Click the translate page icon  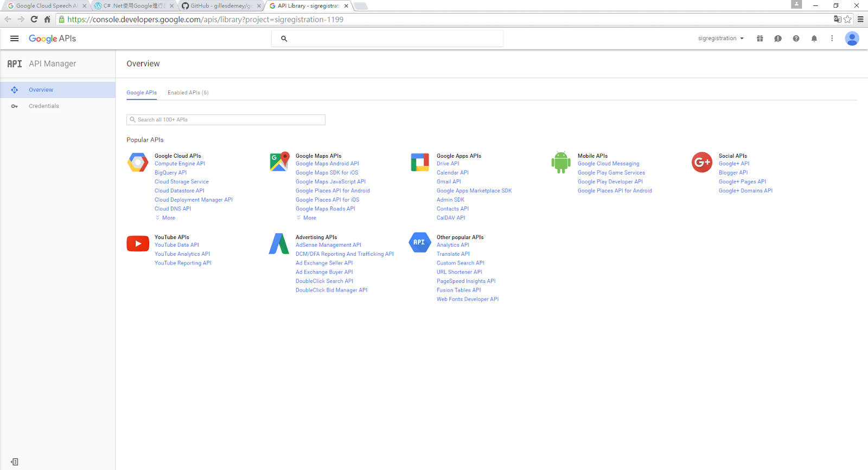838,20
